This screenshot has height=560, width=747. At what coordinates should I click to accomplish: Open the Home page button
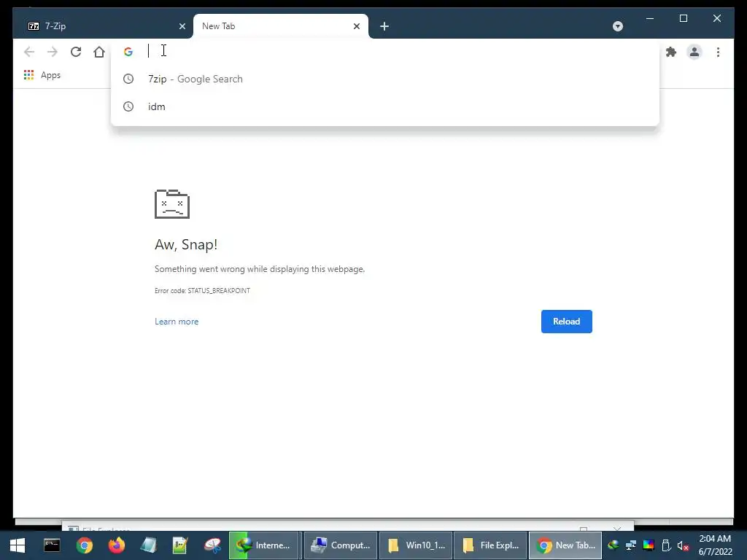pyautogui.click(x=99, y=52)
